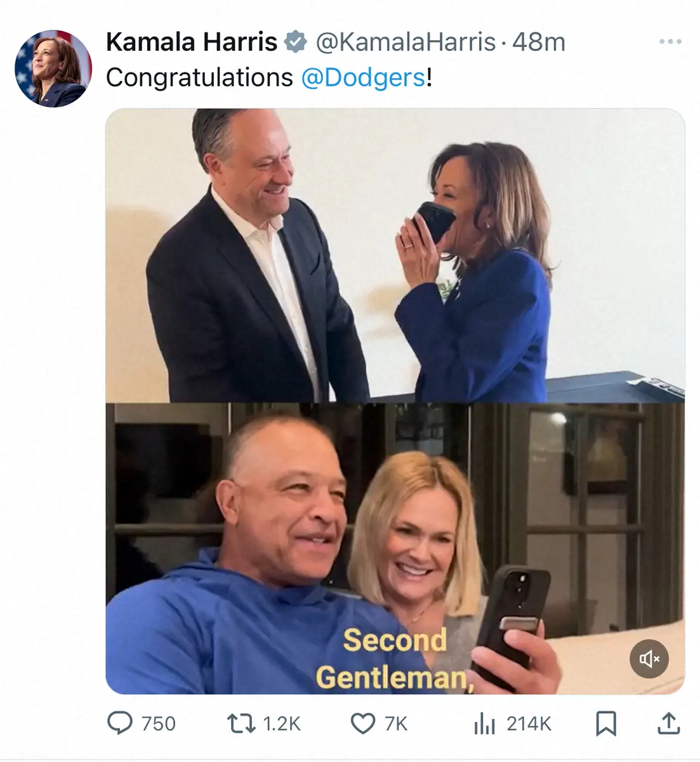Viewport: 700px width, 762px height.
Task: Open the reply speech bubble icon
Action: [x=120, y=723]
